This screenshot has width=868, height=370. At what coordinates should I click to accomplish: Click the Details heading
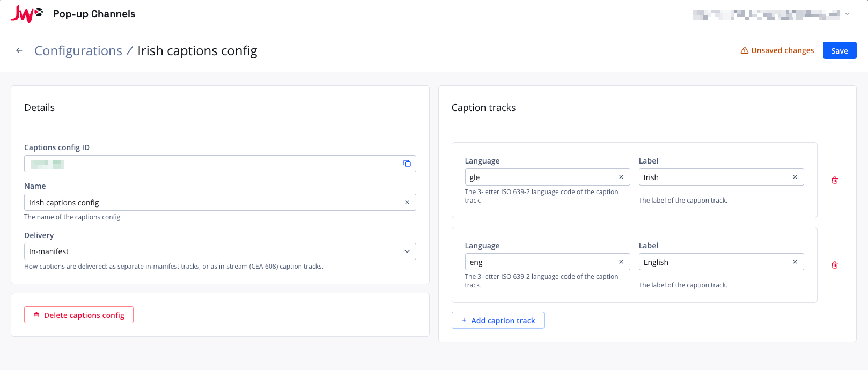[x=39, y=107]
